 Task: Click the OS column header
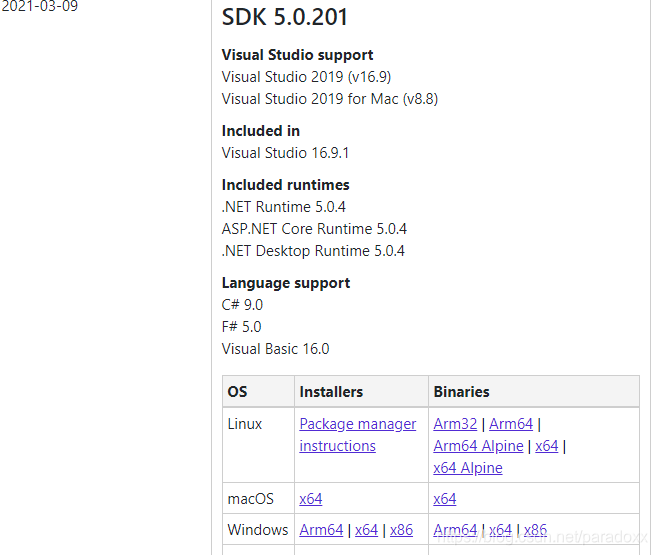click(x=237, y=392)
